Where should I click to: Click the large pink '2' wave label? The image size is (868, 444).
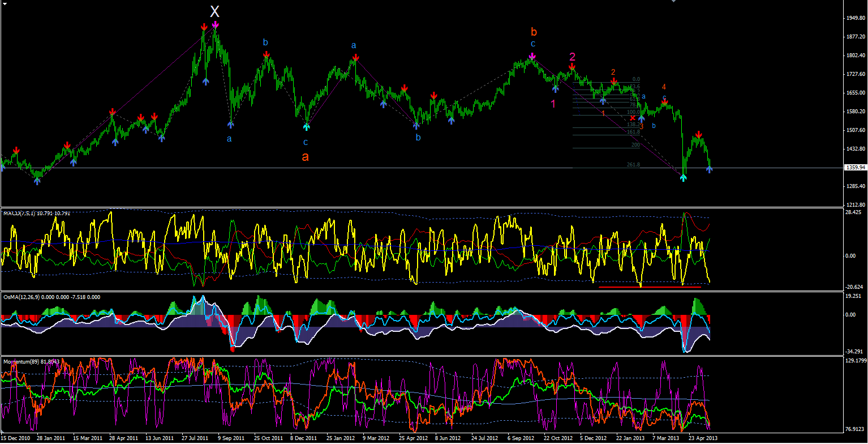point(573,57)
